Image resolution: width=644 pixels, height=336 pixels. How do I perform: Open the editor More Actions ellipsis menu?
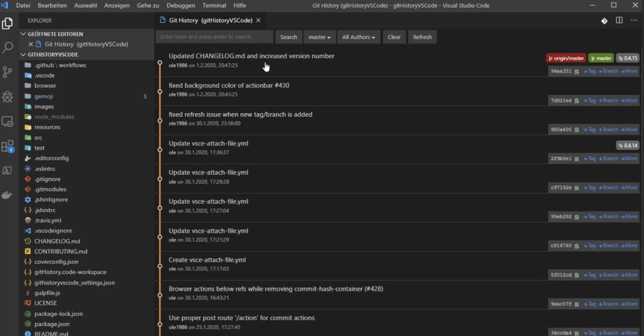click(x=634, y=20)
